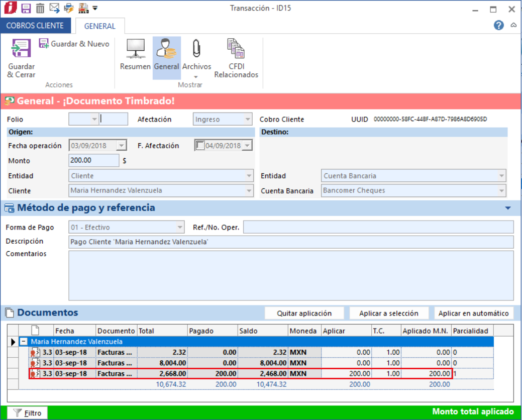This screenshot has height=420, width=522.
Task: Click the Quitar aplicación button
Action: tap(304, 313)
